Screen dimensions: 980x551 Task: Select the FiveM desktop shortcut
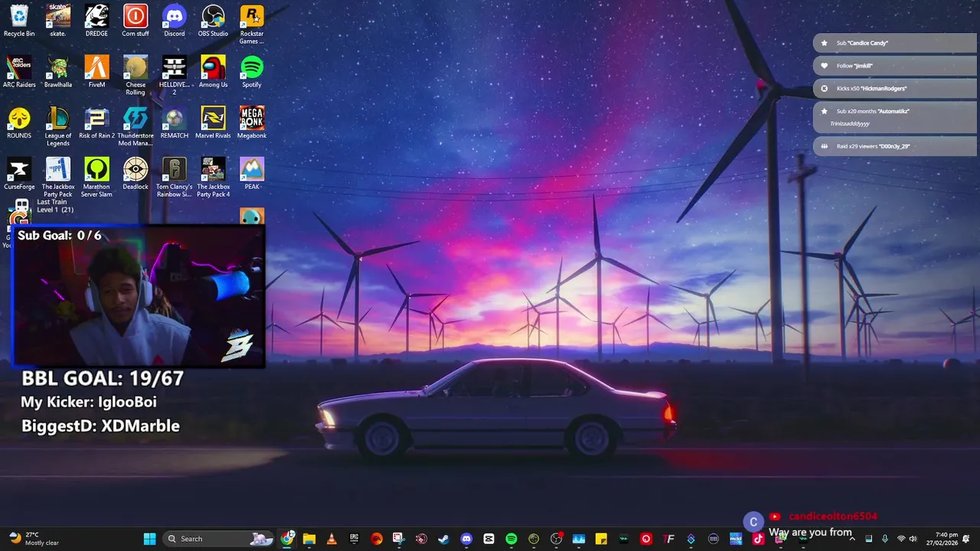pyautogui.click(x=96, y=72)
